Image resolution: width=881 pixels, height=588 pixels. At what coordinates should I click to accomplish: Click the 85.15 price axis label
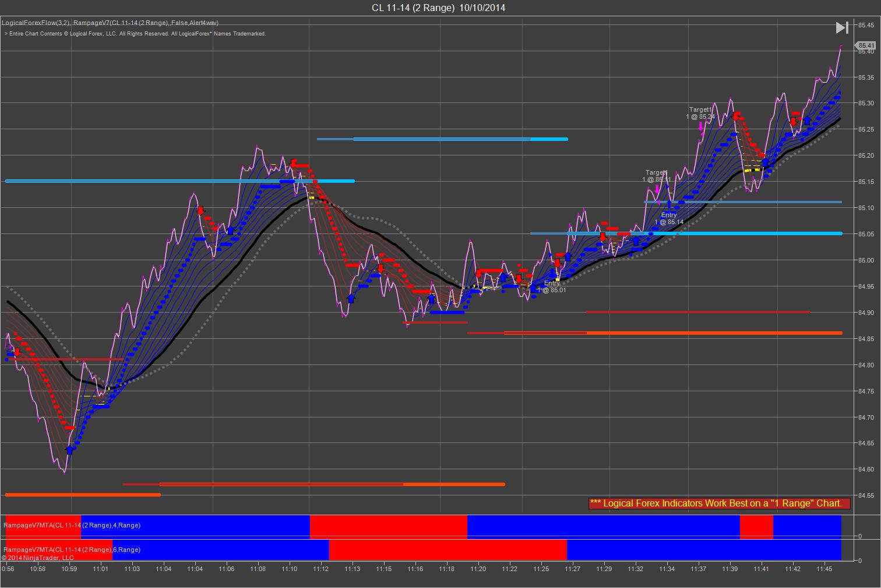coord(866,182)
